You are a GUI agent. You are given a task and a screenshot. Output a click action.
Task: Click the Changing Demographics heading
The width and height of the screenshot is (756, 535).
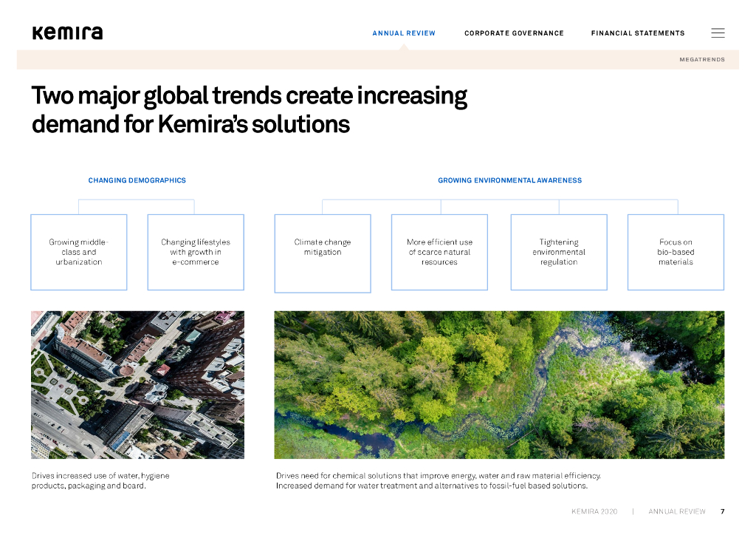pyautogui.click(x=137, y=180)
